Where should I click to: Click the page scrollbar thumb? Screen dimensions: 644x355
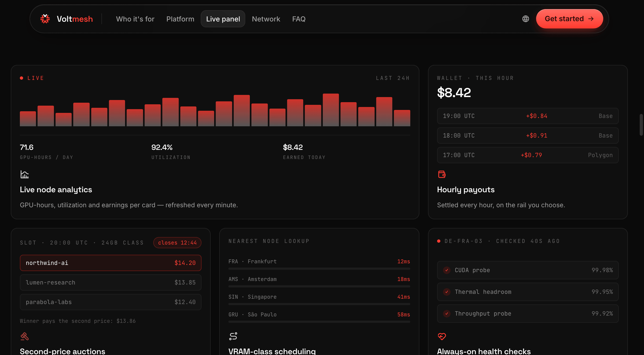click(641, 125)
